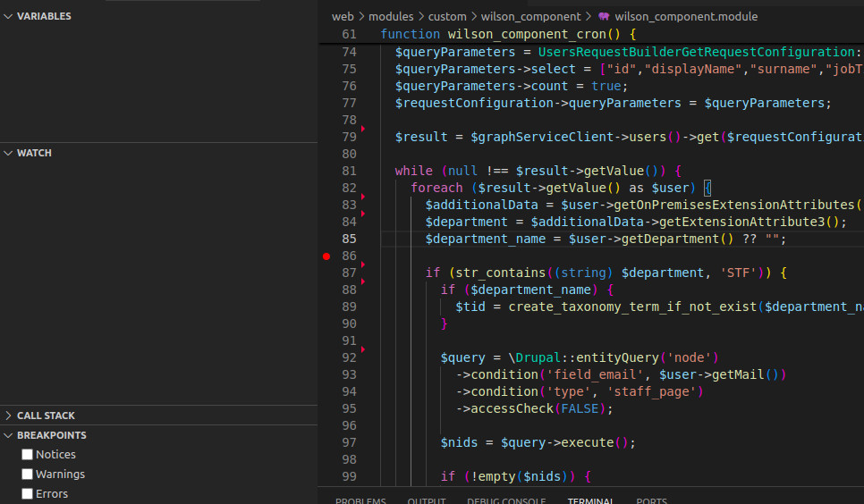Click the 'wilson_component' breadcrumb folder
Image resolution: width=864 pixels, height=504 pixels.
click(530, 16)
